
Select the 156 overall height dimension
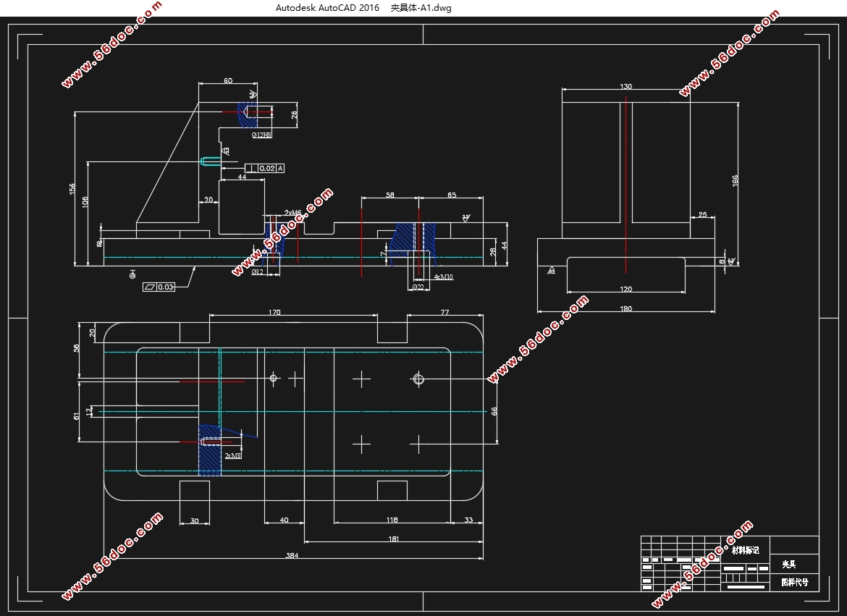pyautogui.click(x=72, y=189)
